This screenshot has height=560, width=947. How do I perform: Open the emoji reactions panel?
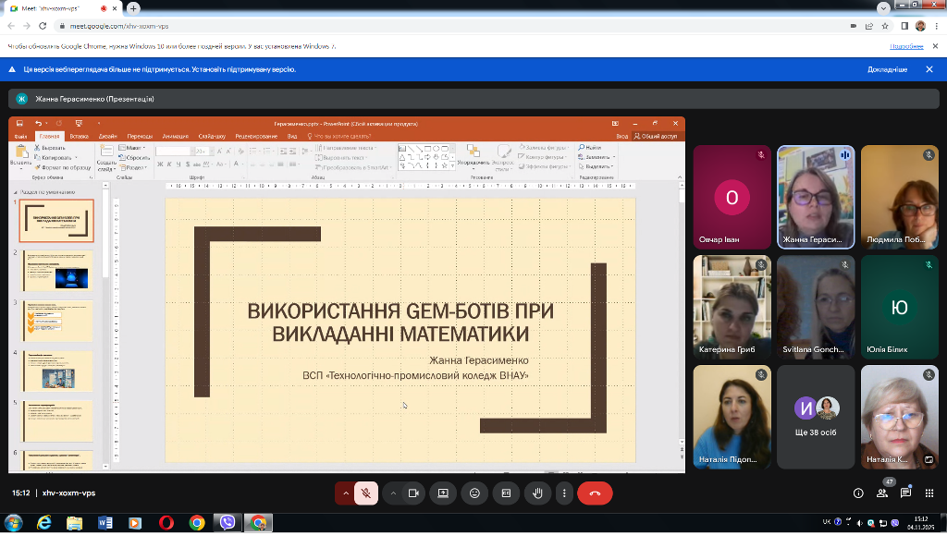(474, 493)
